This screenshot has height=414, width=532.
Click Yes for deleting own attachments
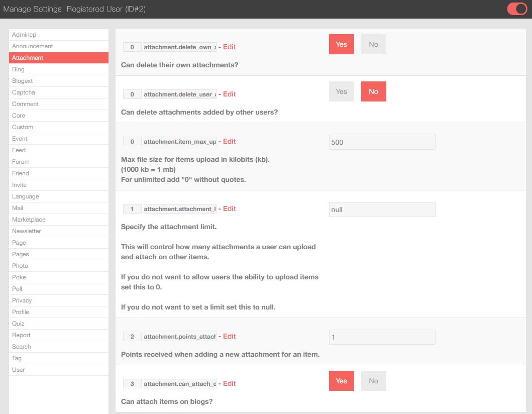click(341, 44)
